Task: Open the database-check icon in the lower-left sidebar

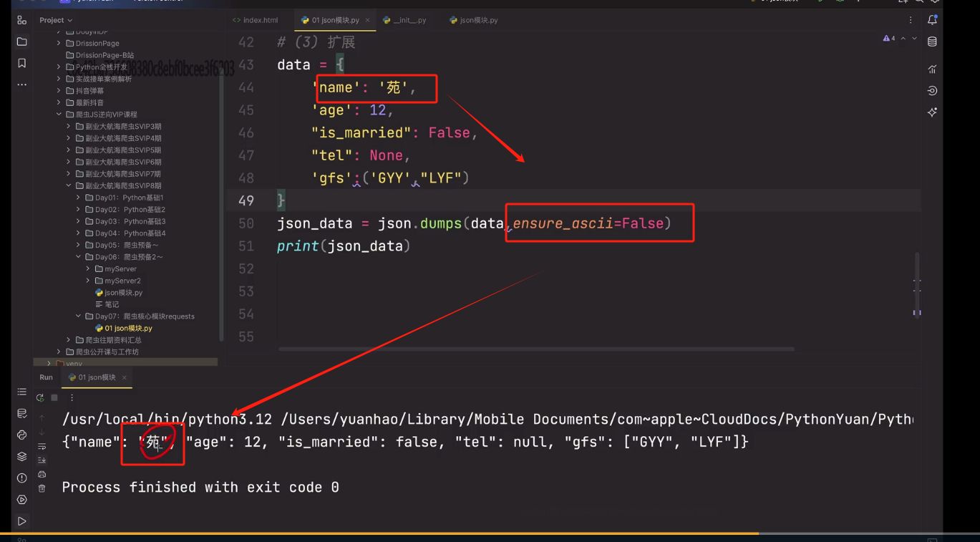Action: pos(21,413)
